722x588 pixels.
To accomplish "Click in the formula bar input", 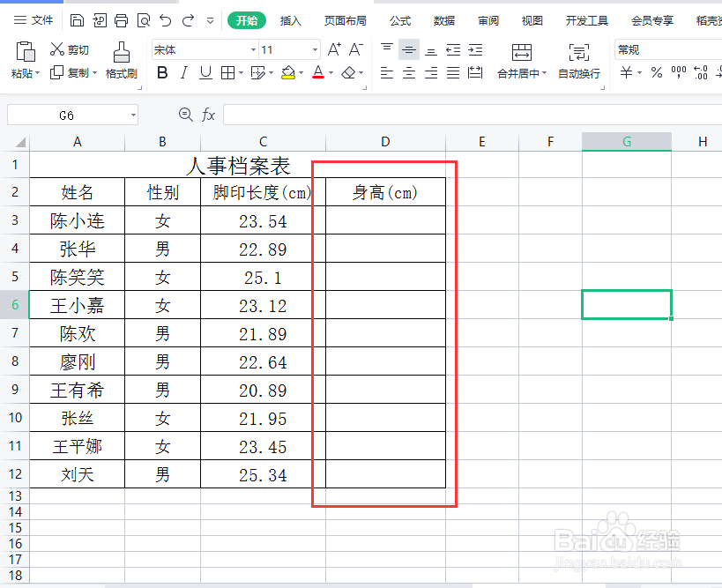I will tap(473, 115).
